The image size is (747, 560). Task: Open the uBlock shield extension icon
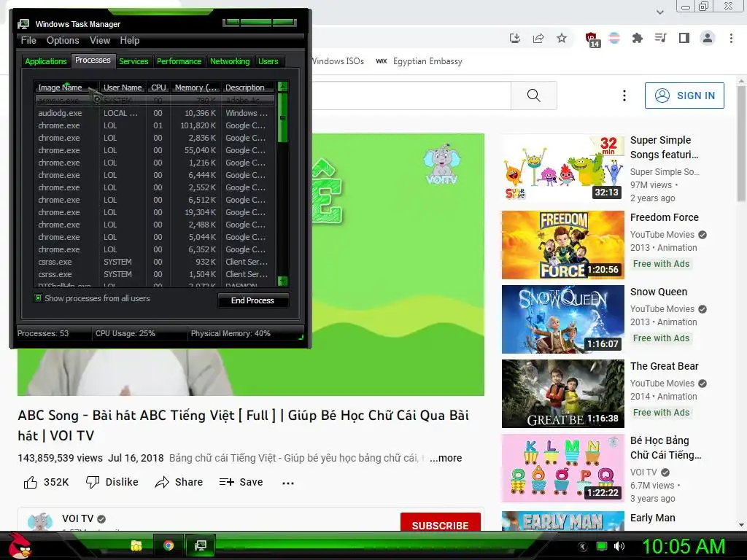coord(592,39)
